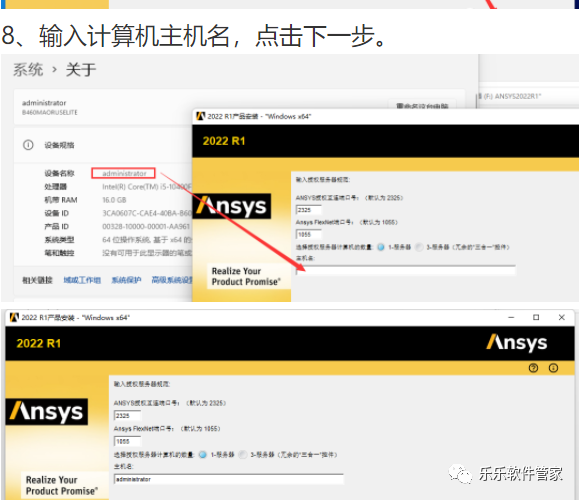
Task: Select 1-服务器 radio in upper installer
Action: point(381,247)
